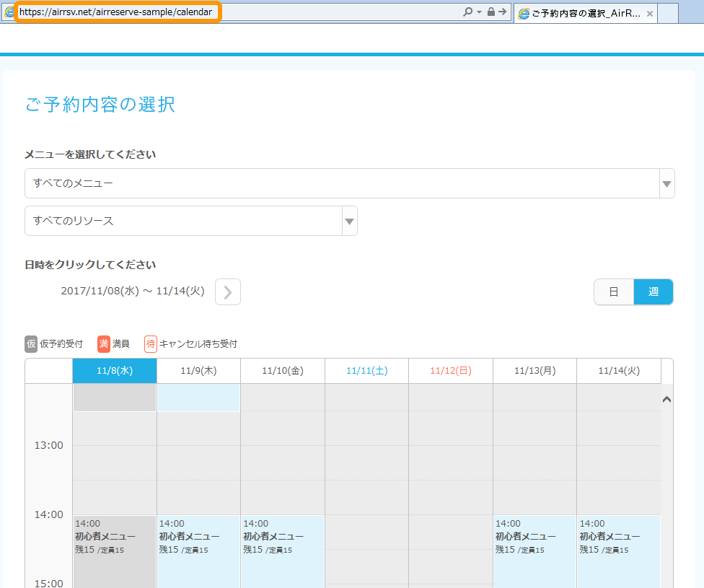Choose 11/13 14:00 初心者メニュー slot

(x=534, y=552)
